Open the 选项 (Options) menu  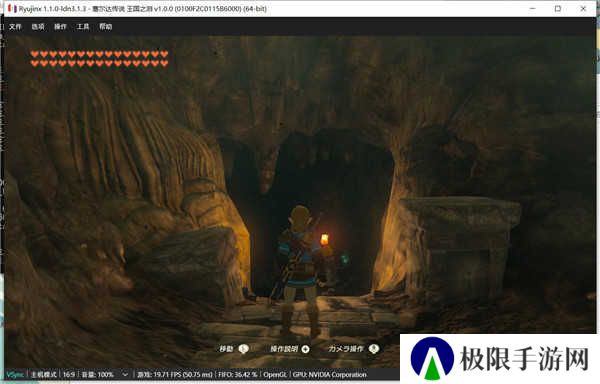(x=38, y=27)
